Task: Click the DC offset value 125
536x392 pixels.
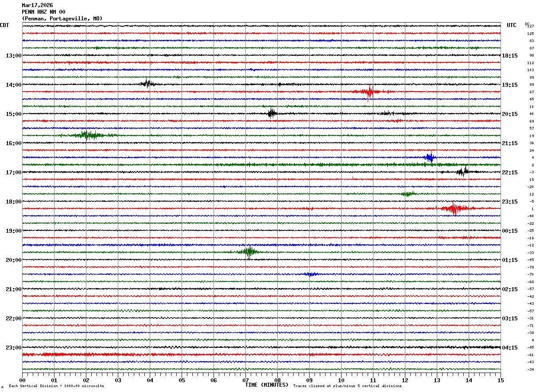Action: pos(530,34)
